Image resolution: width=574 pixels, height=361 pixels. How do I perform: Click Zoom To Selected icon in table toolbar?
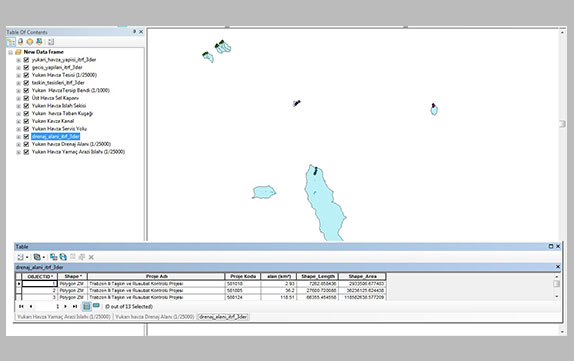[82, 257]
